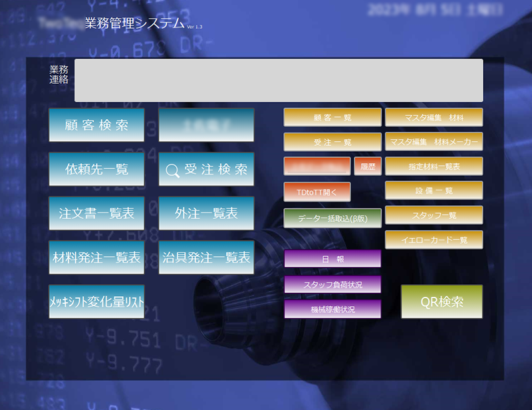Open イエローカード一覧
Image resolution: width=532 pixels, height=410 pixels.
(x=434, y=240)
